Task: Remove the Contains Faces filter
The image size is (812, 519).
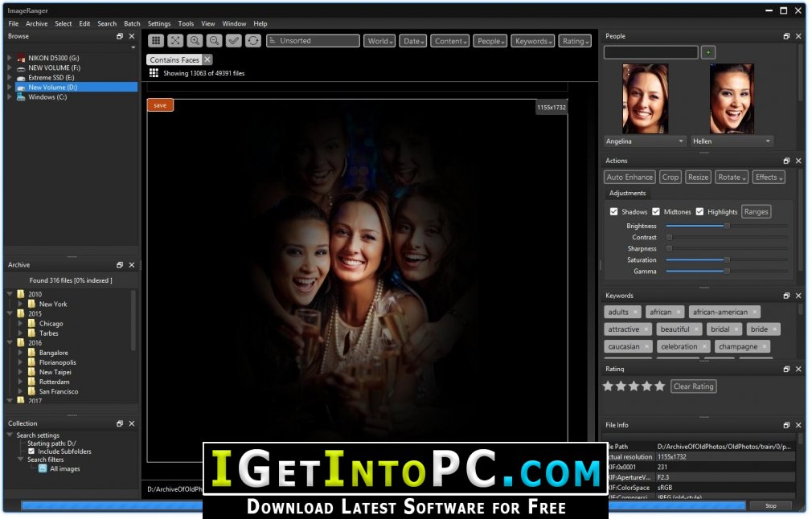Action: (207, 60)
